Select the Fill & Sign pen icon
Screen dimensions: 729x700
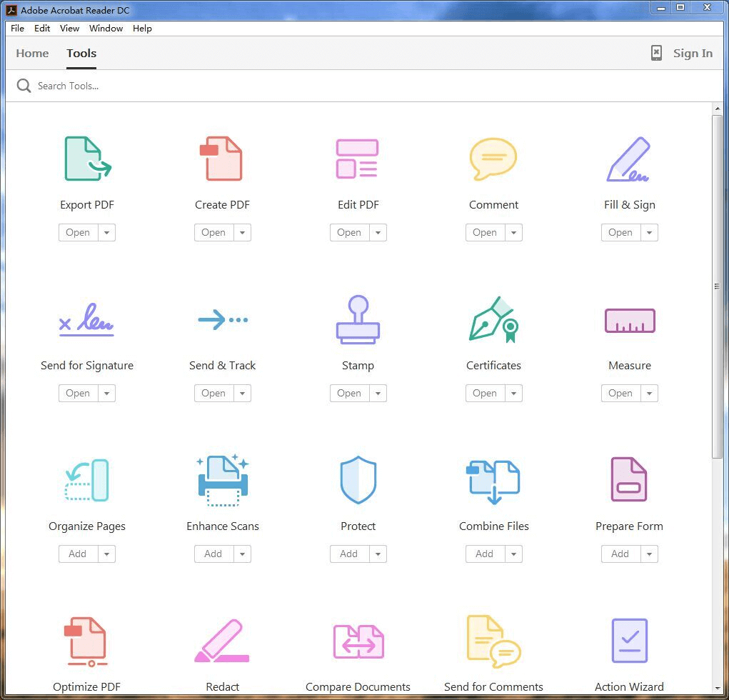628,159
